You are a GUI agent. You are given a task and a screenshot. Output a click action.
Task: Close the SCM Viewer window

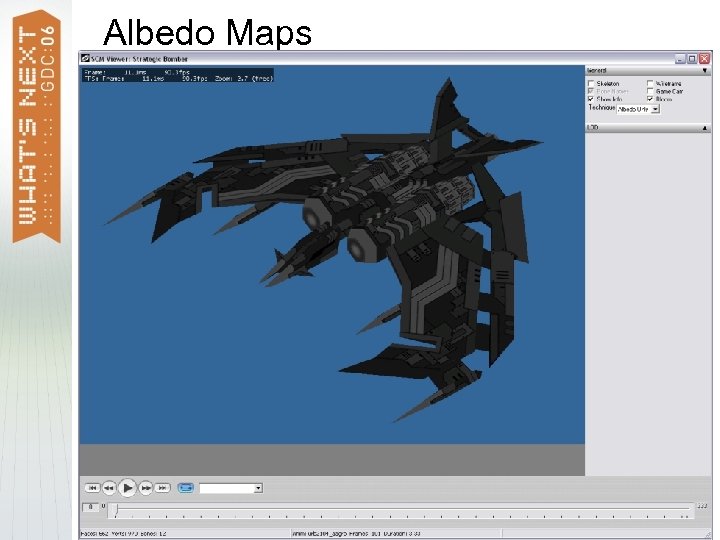coord(704,59)
